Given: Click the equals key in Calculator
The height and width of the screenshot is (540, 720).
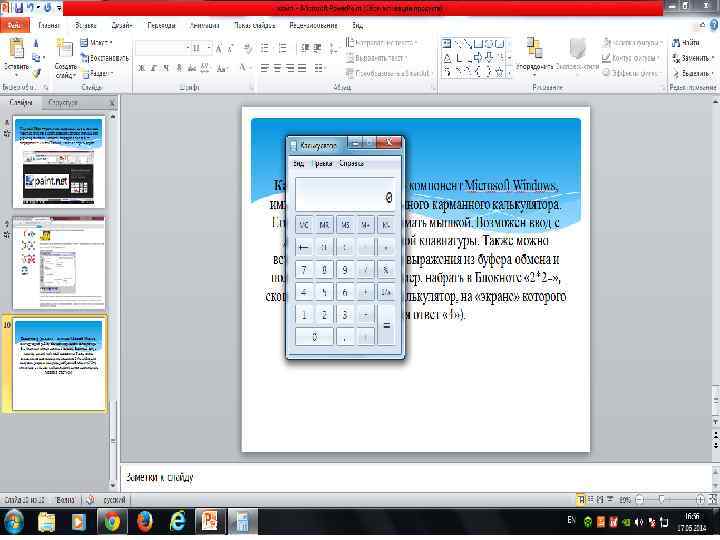Looking at the screenshot, I should 386,326.
